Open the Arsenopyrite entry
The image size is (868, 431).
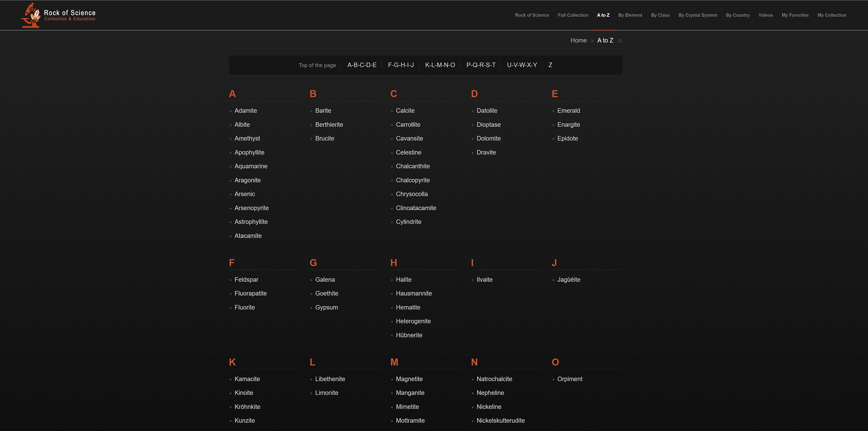[251, 208]
